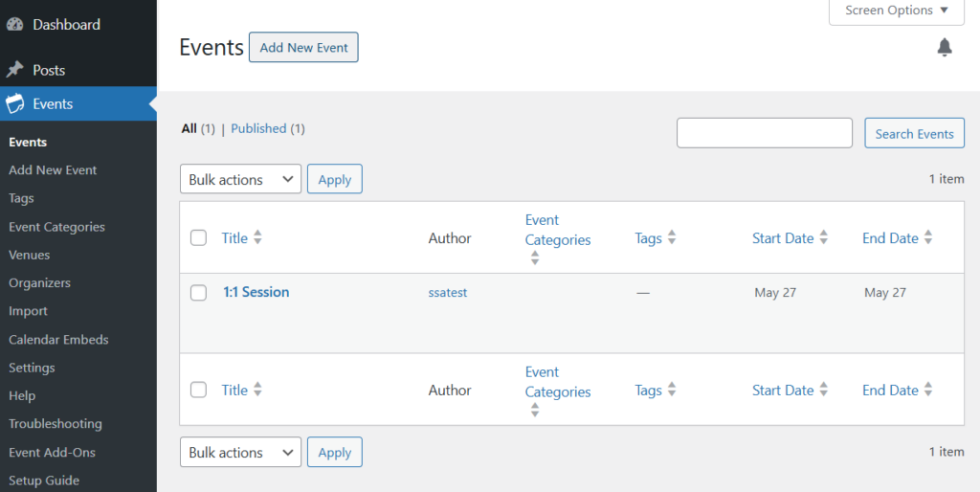
Task: Open Event Add-Ons in the sidebar
Action: (52, 452)
